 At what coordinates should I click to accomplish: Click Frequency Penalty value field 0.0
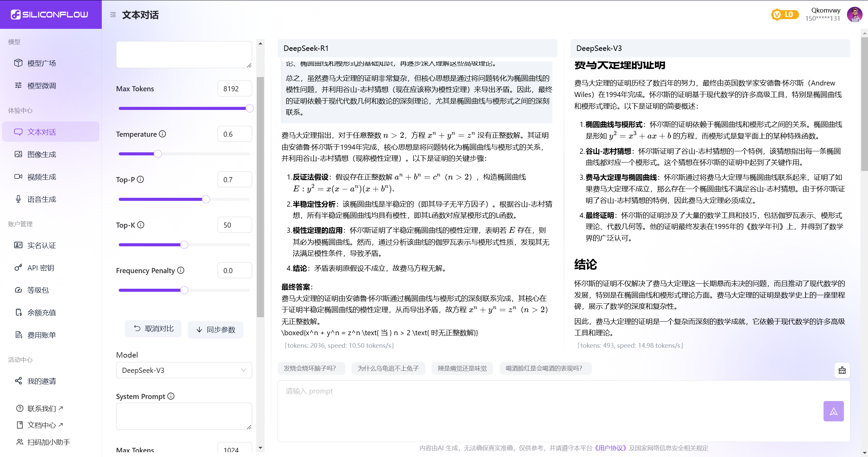click(x=235, y=270)
